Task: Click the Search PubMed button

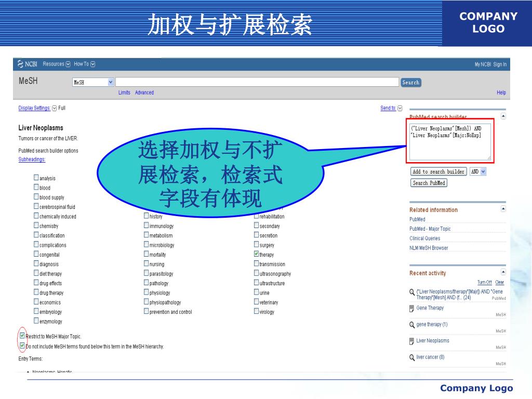Action: coord(429,183)
